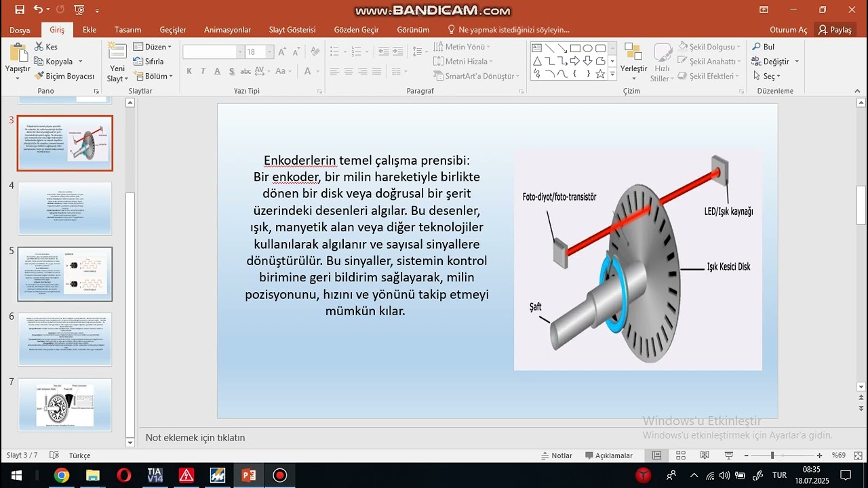
Task: Toggle text shadow S formatting
Action: [x=231, y=71]
